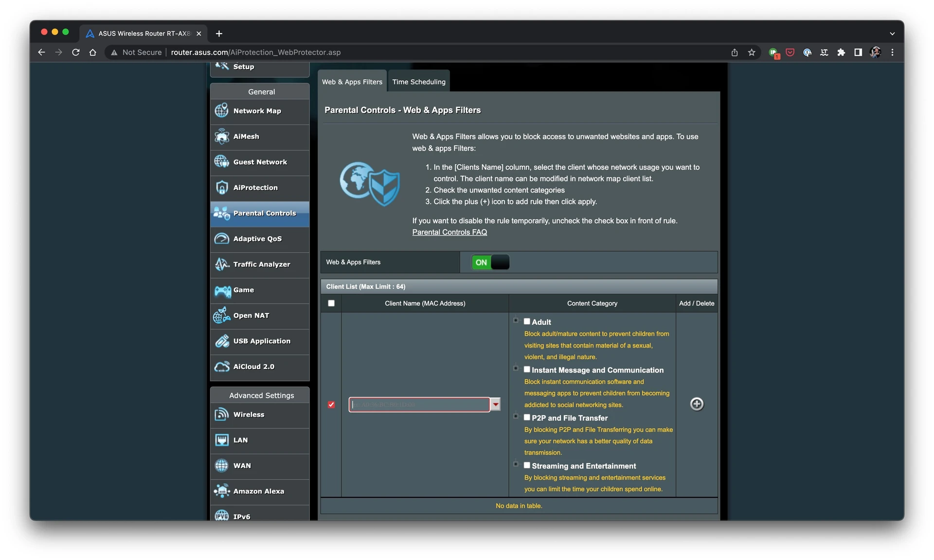Select Parental Controls in sidebar
Image resolution: width=934 pixels, height=560 pixels.
click(260, 214)
